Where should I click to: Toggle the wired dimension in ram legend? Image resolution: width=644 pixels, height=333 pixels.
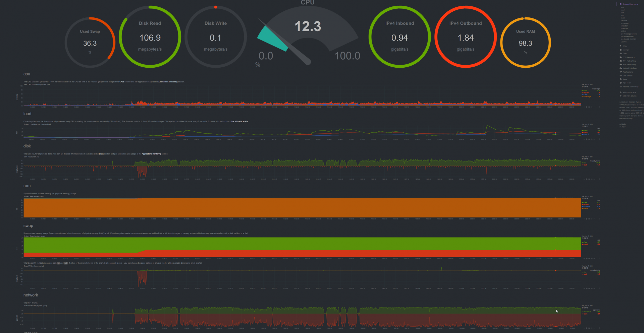[585, 208]
